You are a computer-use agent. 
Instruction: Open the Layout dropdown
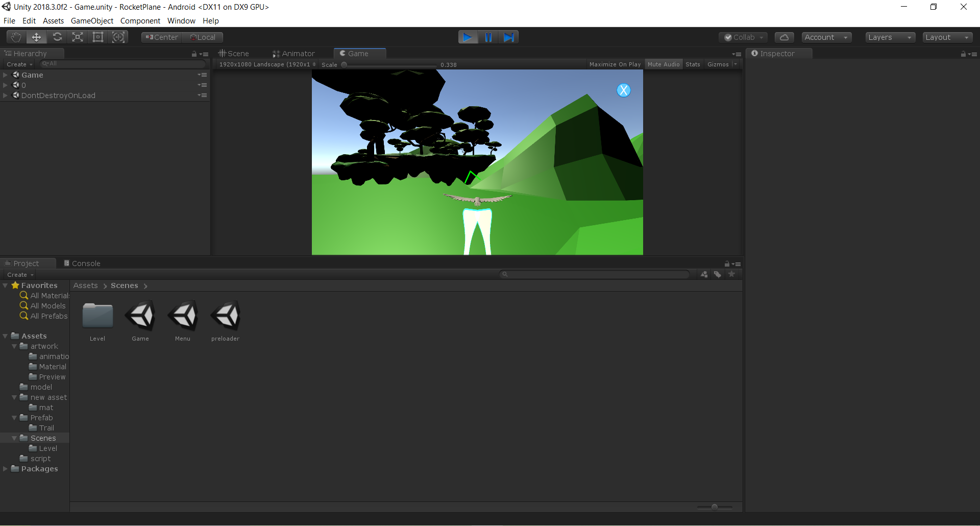click(947, 37)
